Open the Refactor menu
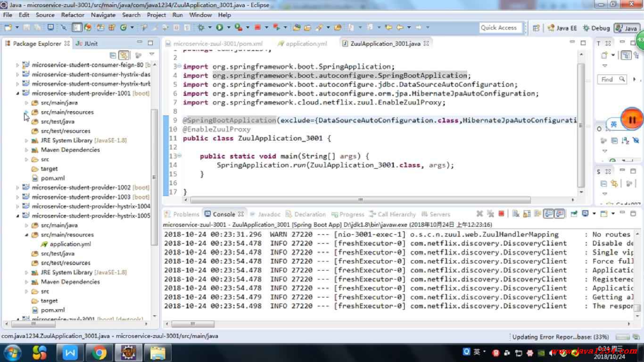This screenshot has width=644, height=362. coord(73,15)
